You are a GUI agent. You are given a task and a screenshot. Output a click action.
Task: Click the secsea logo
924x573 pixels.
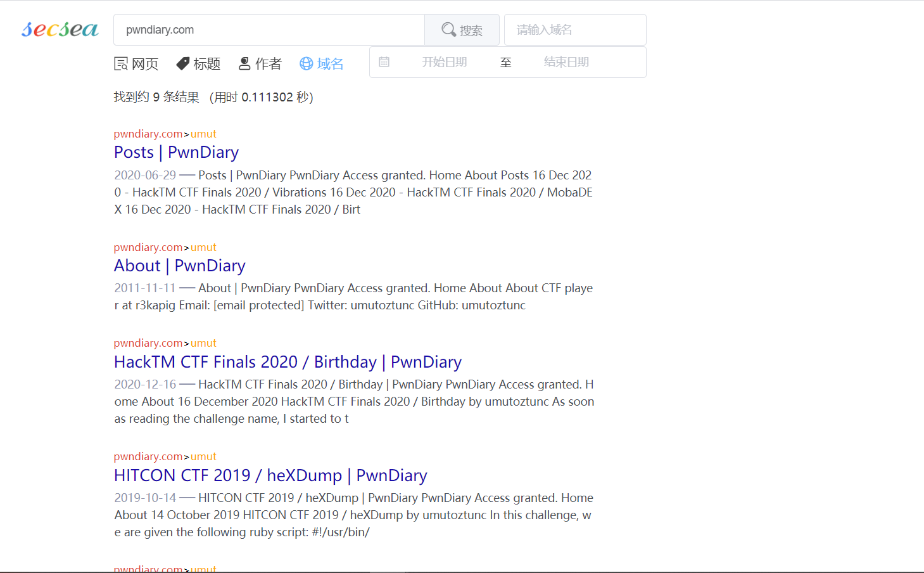tap(60, 29)
